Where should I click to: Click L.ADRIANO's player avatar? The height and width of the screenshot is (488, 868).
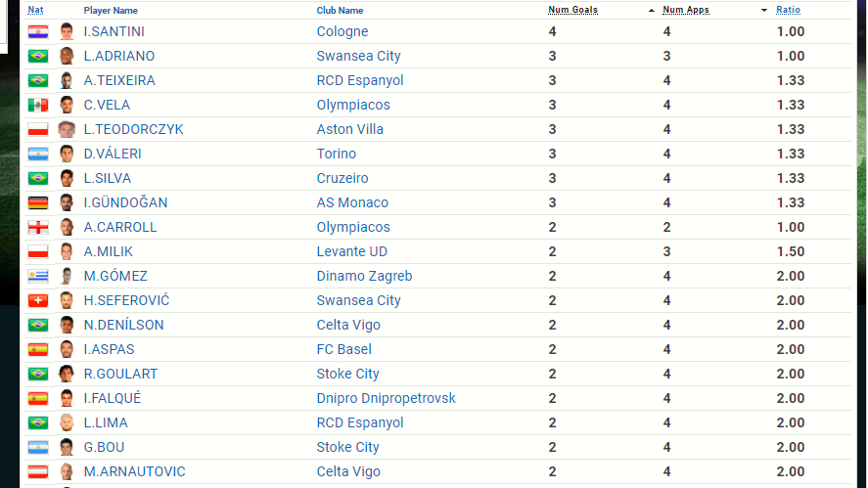[x=67, y=57]
